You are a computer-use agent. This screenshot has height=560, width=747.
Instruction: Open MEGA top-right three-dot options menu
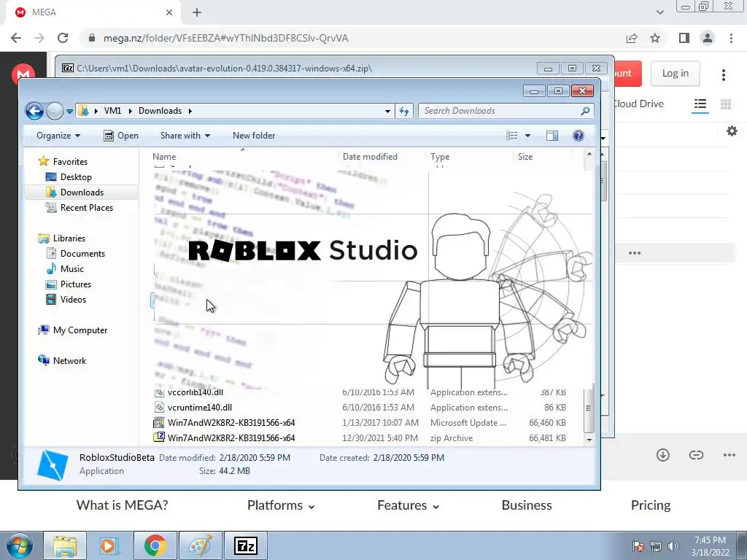pos(724,74)
